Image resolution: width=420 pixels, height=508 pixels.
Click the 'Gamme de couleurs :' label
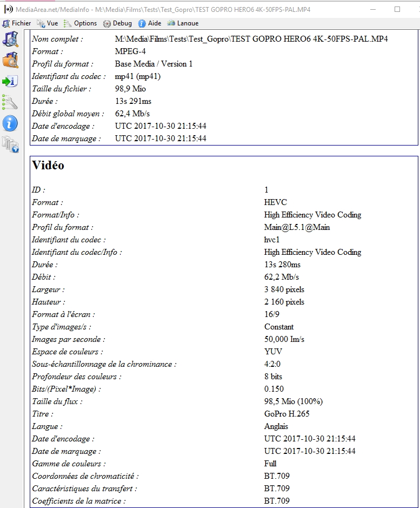coord(69,464)
